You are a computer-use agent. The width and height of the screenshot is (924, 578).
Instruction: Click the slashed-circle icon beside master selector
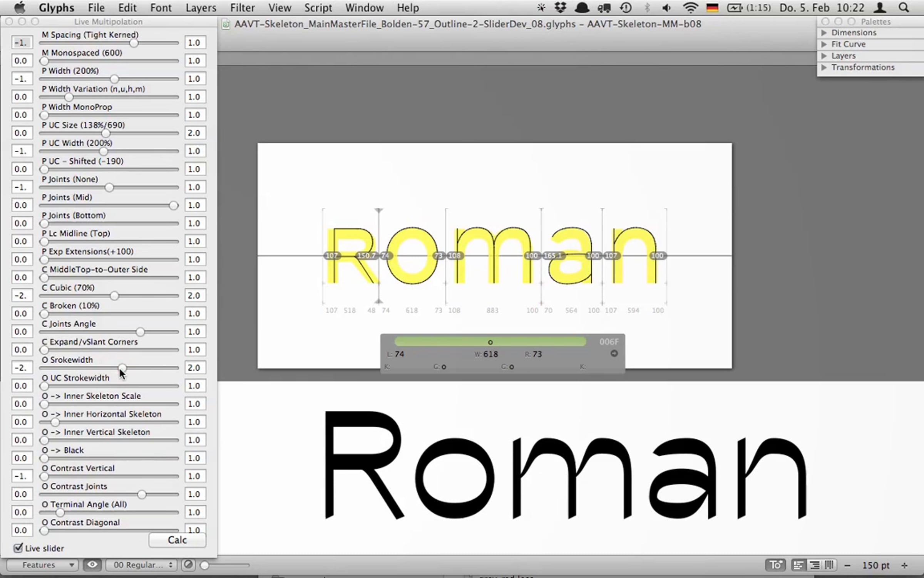tap(188, 565)
